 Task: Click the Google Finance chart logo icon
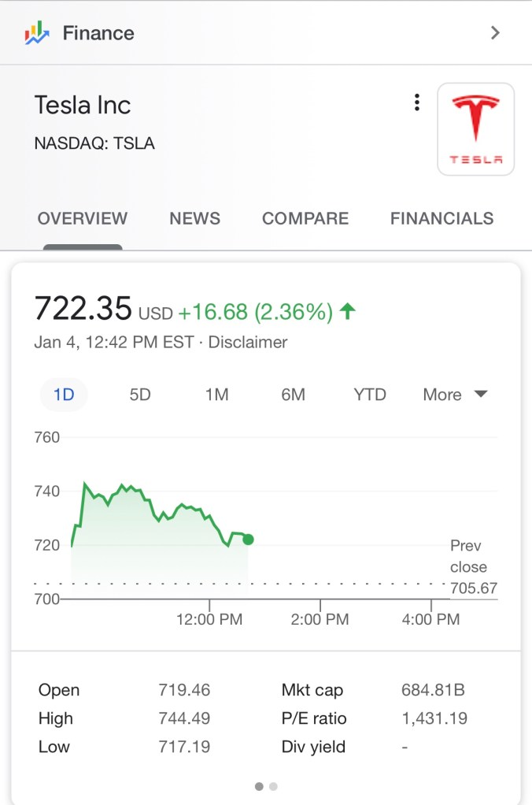[37, 33]
